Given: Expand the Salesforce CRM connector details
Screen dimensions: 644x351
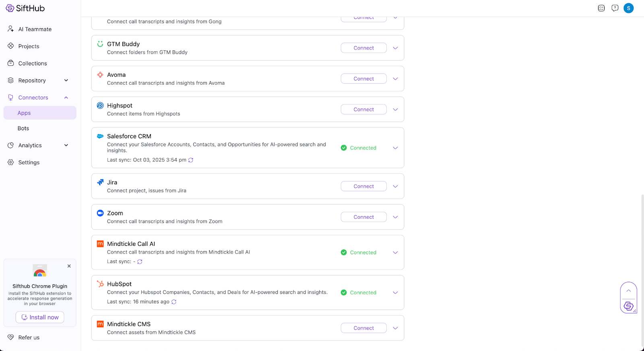Looking at the screenshot, I should click(395, 148).
